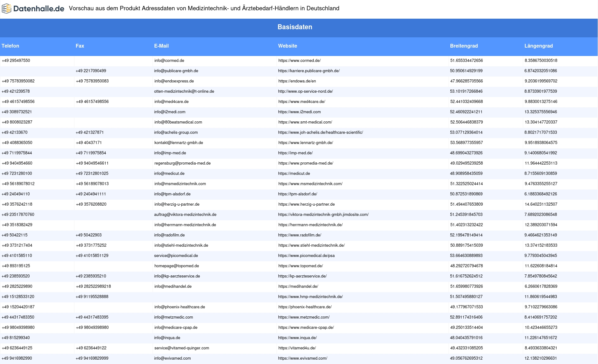Select the email auftrag@viktora-medizintechnik.de
The width and height of the screenshot is (598, 364).
click(185, 215)
